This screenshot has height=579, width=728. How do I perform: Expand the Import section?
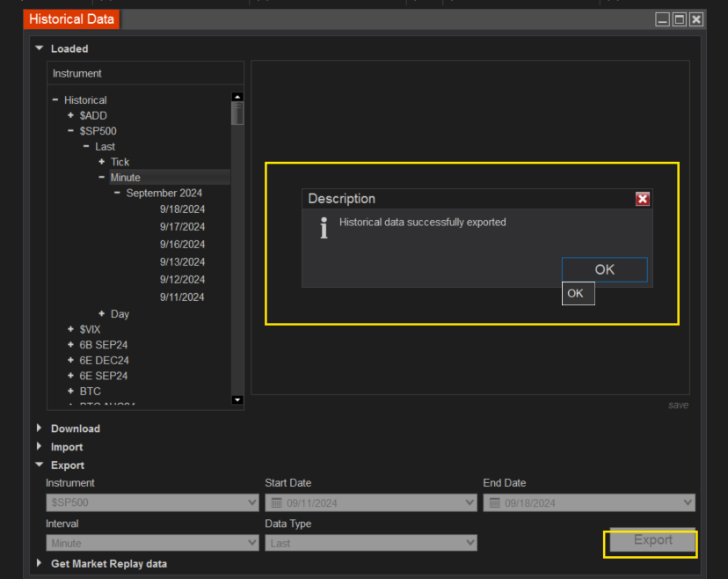pyautogui.click(x=40, y=446)
